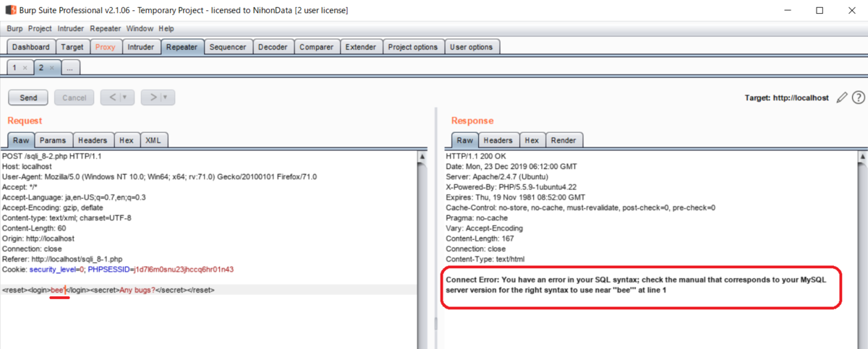Click the response pane scrollbar up arrow
The width and height of the screenshot is (868, 349).
point(861,156)
